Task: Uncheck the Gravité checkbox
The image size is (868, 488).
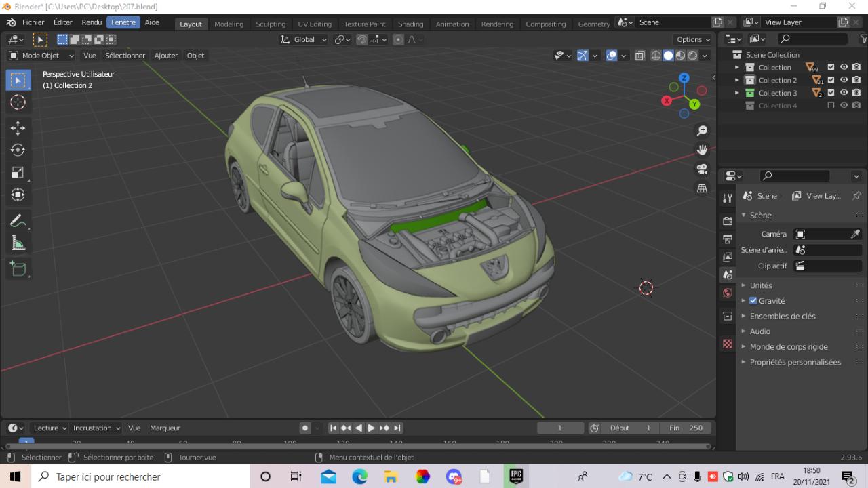Action: click(753, 301)
